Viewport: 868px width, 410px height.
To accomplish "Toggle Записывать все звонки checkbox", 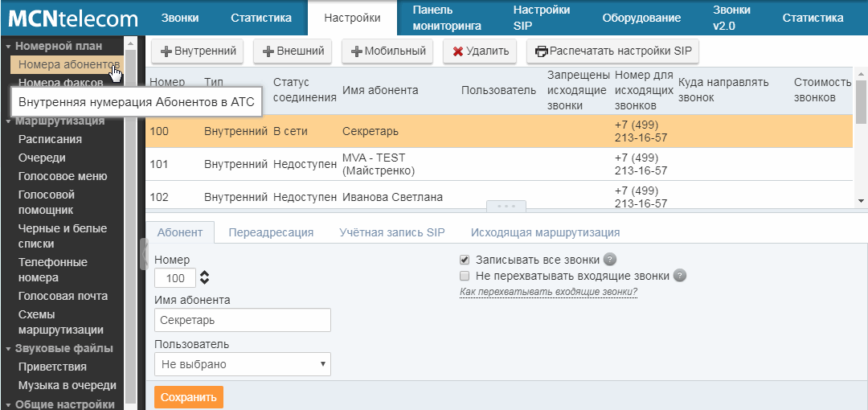I will coord(465,260).
